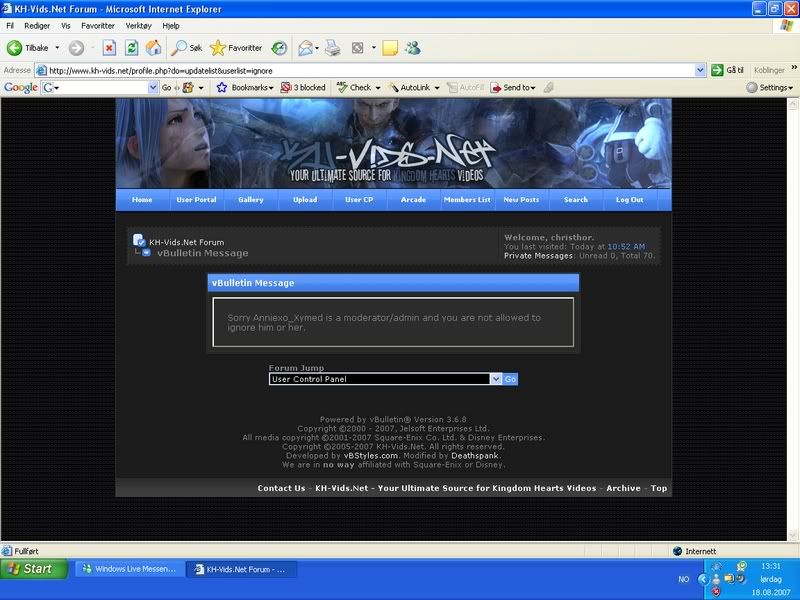Open the Gallery navigation tab
The height and width of the screenshot is (600, 800).
[251, 200]
